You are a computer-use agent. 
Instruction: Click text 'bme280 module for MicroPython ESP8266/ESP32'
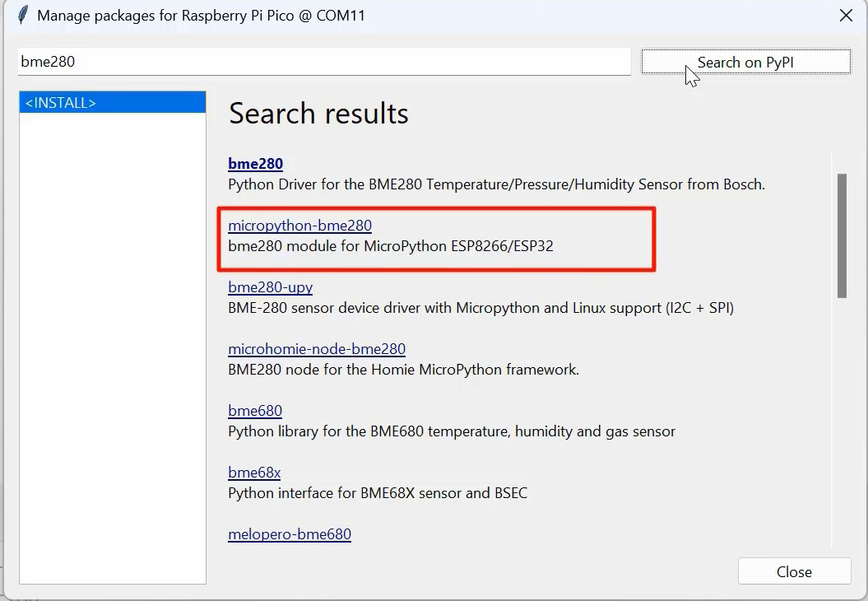point(390,246)
